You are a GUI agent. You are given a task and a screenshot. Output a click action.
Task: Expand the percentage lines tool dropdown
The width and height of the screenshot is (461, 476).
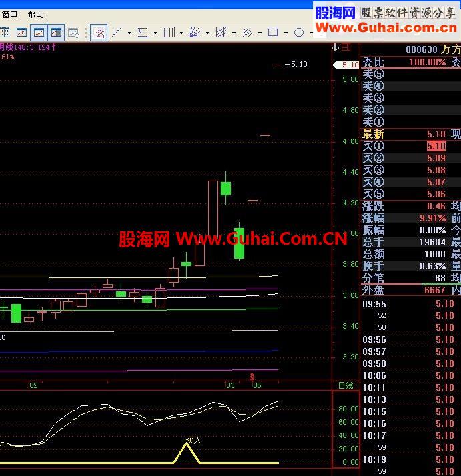(x=156, y=33)
